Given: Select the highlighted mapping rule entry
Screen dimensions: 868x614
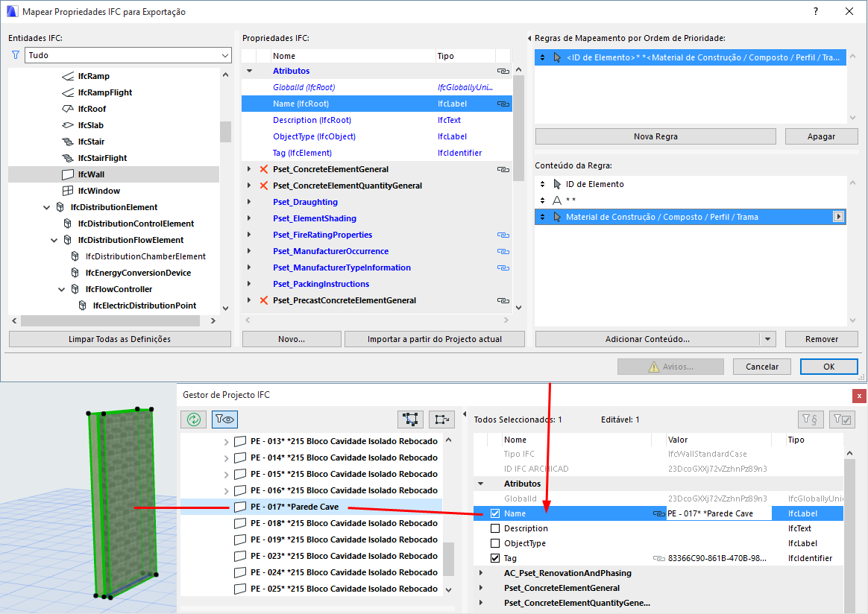Looking at the screenshot, I should point(690,57).
